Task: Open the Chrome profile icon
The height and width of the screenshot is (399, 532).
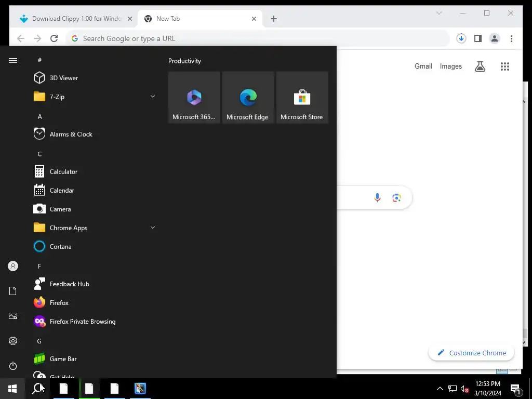Action: [x=495, y=38]
